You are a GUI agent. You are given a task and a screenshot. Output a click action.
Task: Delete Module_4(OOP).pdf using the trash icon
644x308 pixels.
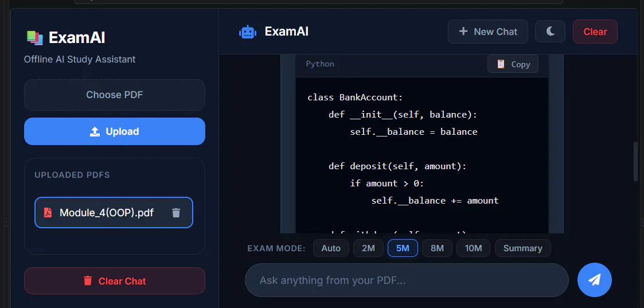coord(176,213)
